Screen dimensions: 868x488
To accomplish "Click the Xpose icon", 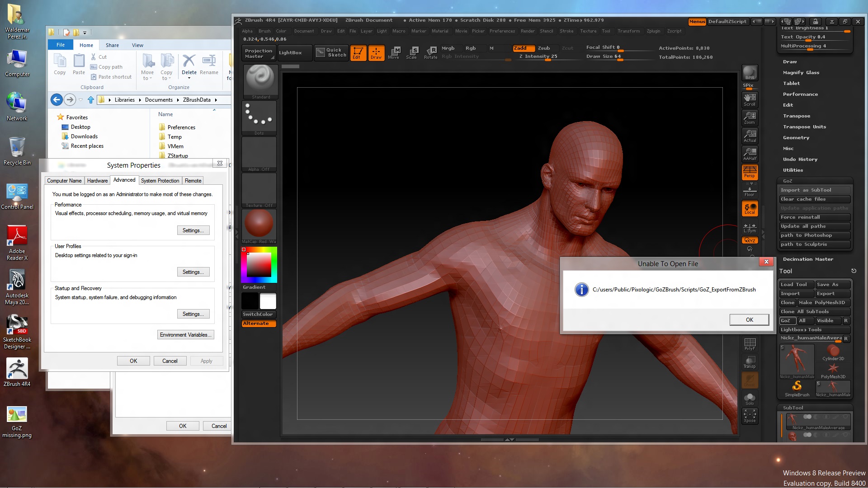I will point(750,416).
